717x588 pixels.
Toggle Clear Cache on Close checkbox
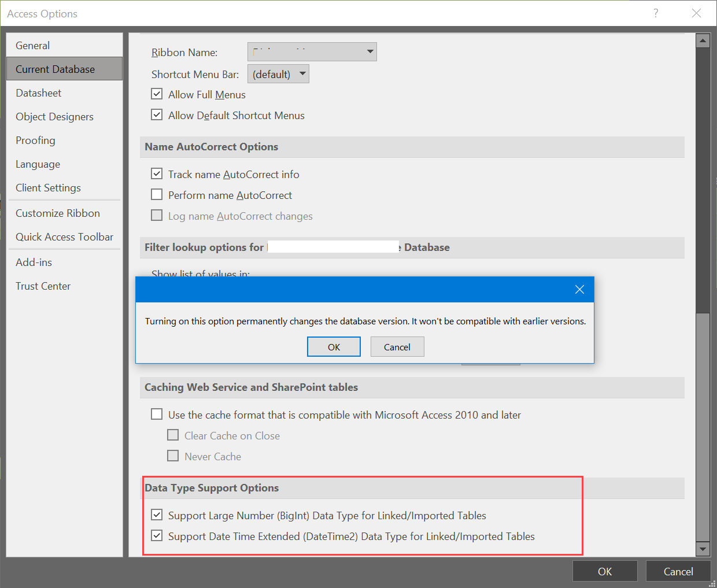pos(173,435)
